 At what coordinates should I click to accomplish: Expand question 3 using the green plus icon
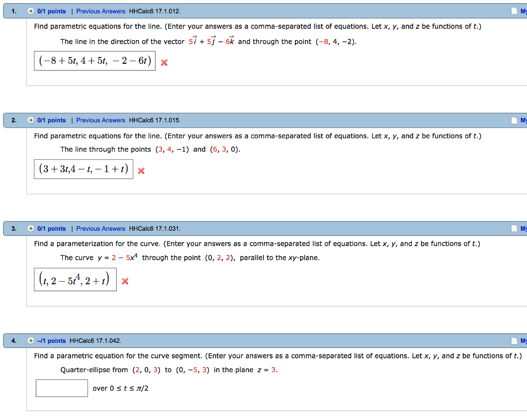[32, 228]
